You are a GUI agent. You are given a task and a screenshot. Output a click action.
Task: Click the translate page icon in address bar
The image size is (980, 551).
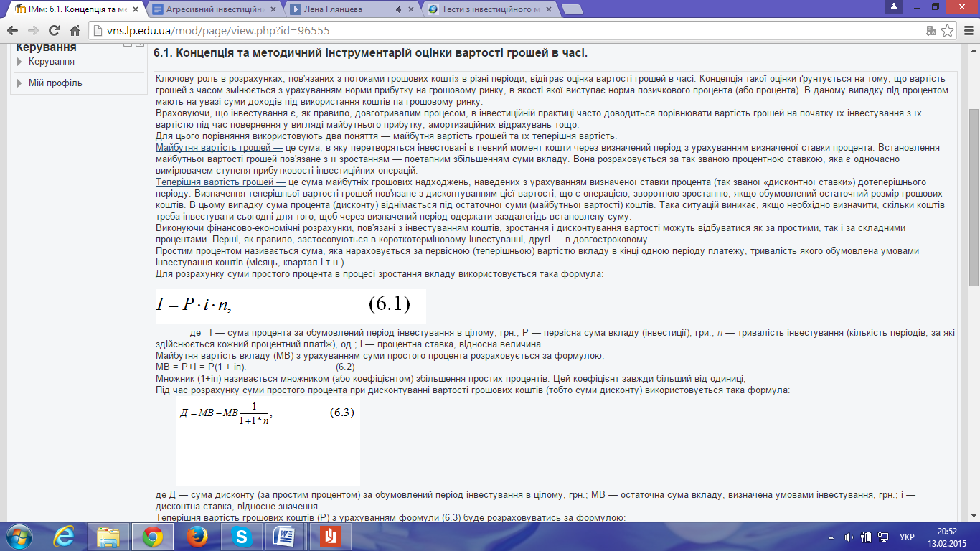tap(931, 32)
